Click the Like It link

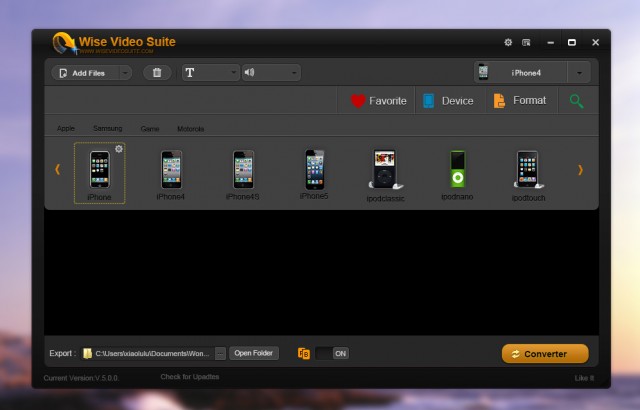pyautogui.click(x=584, y=378)
